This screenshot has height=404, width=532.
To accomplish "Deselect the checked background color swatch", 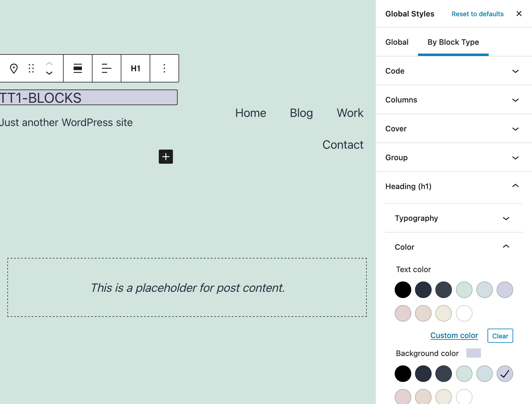I will pos(505,373).
